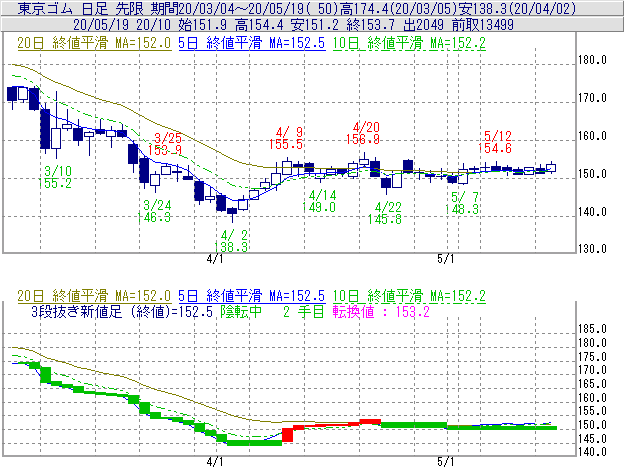Click the red reversal block in lower chart

(x=287, y=435)
